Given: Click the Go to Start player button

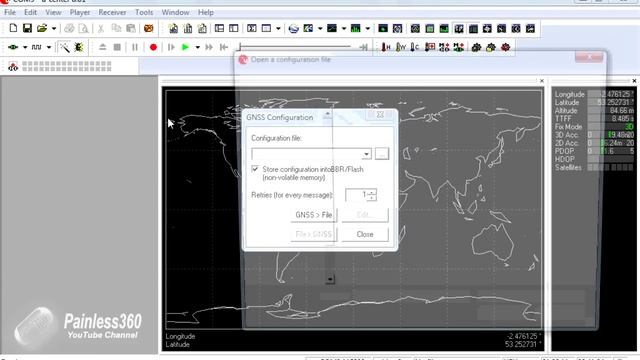Looking at the screenshot, I should pyautogui.click(x=224, y=47).
